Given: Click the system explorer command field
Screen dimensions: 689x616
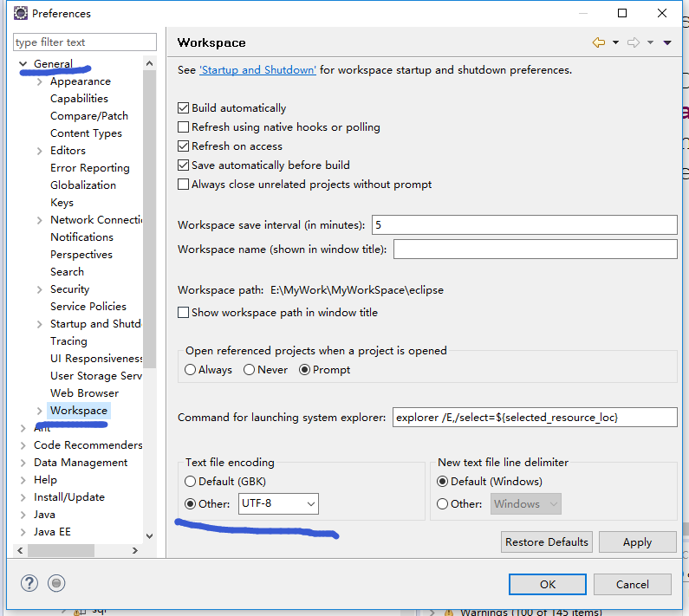Looking at the screenshot, I should [x=535, y=417].
